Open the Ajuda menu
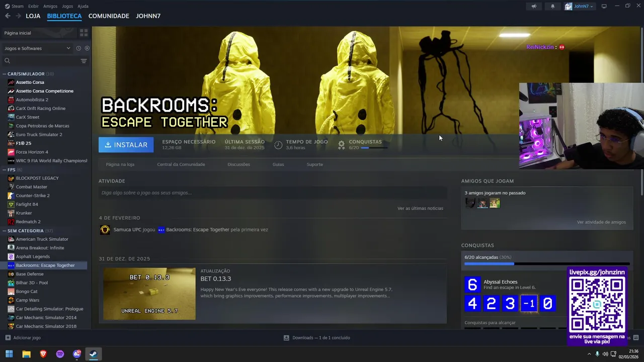The image size is (644, 362). (83, 6)
